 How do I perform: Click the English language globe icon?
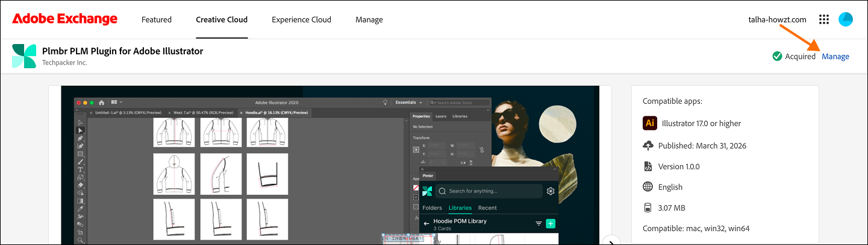tap(648, 186)
